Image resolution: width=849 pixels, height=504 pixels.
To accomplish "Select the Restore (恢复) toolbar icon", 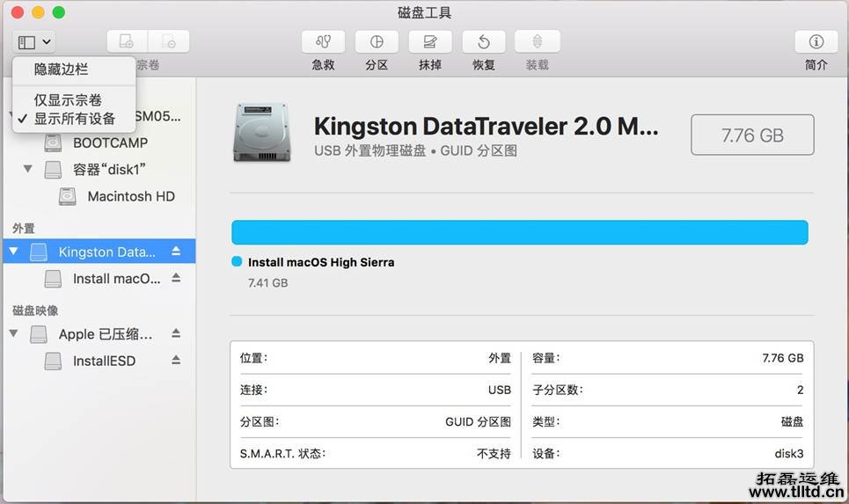I will tap(483, 42).
